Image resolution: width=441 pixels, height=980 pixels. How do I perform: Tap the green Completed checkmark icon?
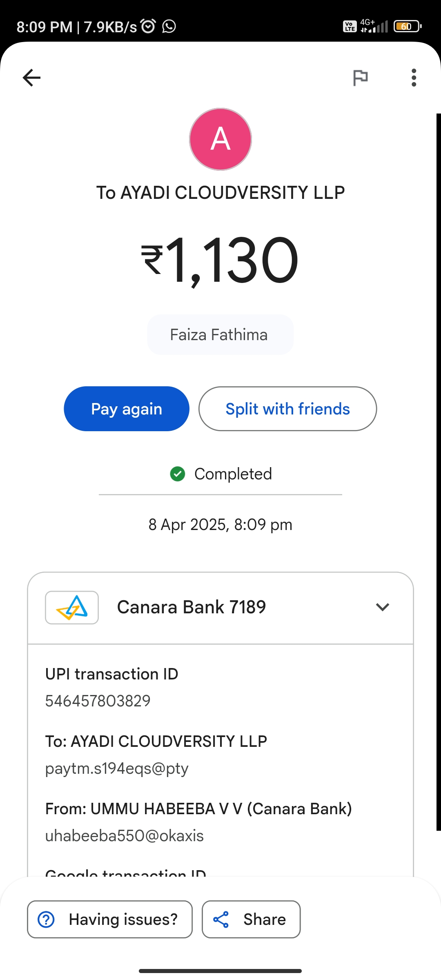click(x=178, y=474)
